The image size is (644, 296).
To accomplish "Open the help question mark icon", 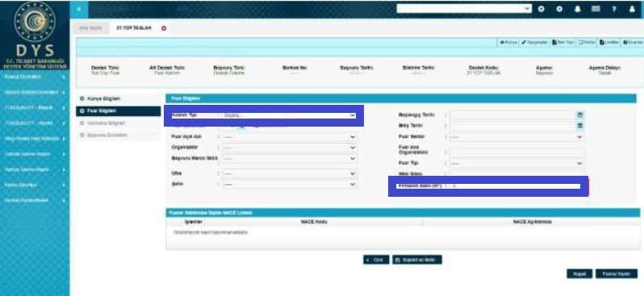I will pyautogui.click(x=614, y=9).
